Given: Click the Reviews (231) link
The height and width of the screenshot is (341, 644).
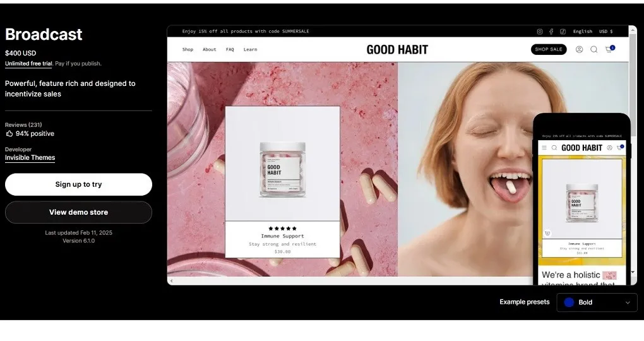Looking at the screenshot, I should coord(23,125).
